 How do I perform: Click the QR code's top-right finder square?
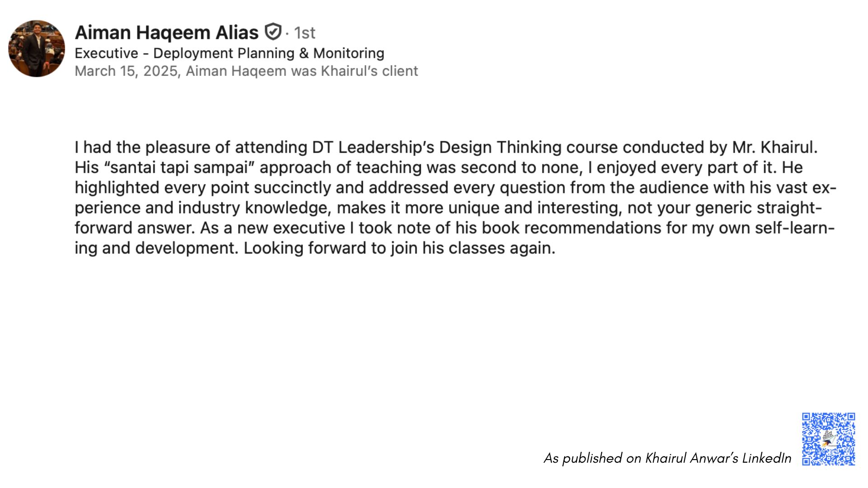tap(851, 417)
